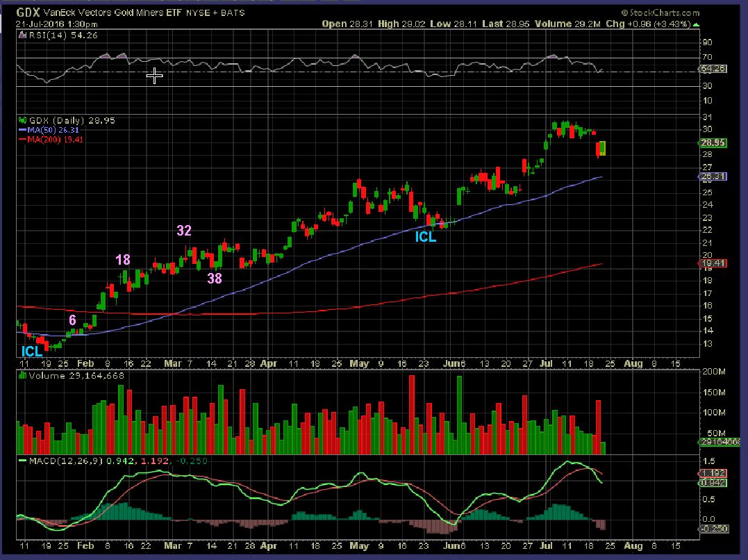Click the pink 38 day-count annotation

tap(215, 279)
